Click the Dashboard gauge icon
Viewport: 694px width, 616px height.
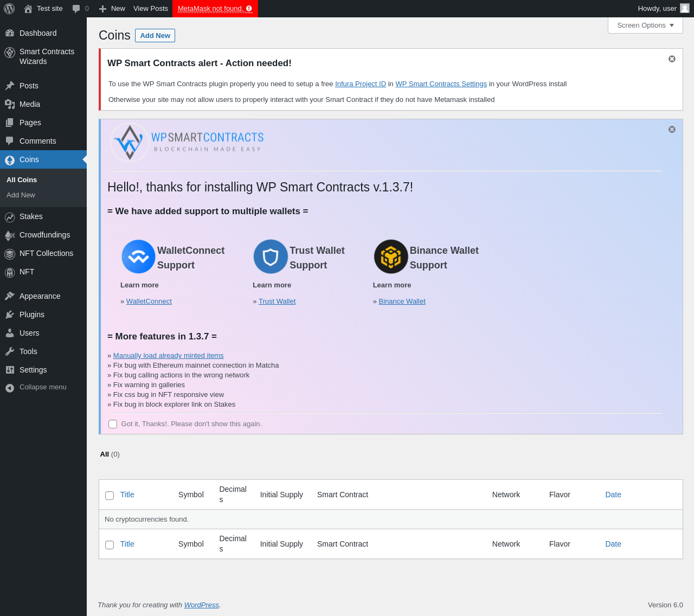coord(10,33)
